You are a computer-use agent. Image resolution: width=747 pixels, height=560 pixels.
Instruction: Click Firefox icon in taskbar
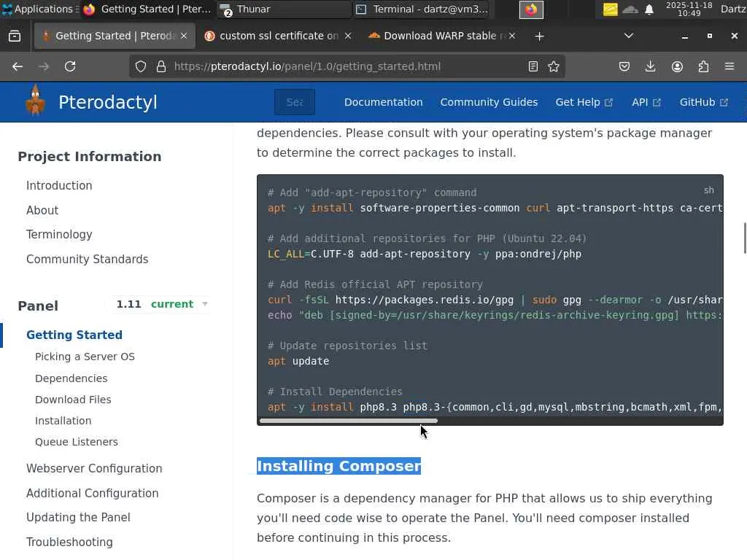531,9
